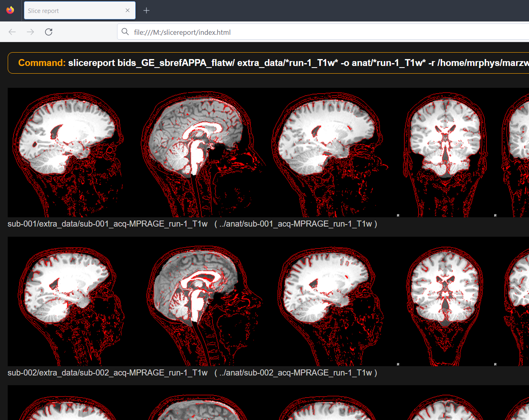Go back to previous page
This screenshot has height=420, width=529.
[12, 32]
